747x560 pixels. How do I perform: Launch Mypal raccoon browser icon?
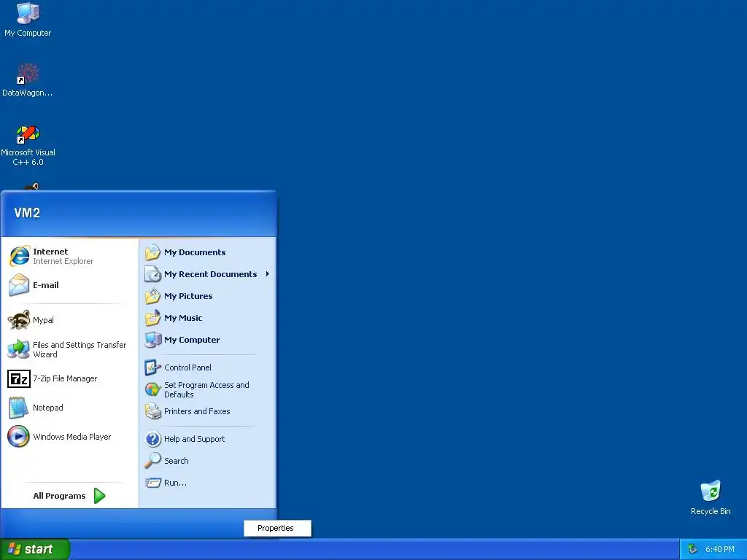tap(18, 320)
